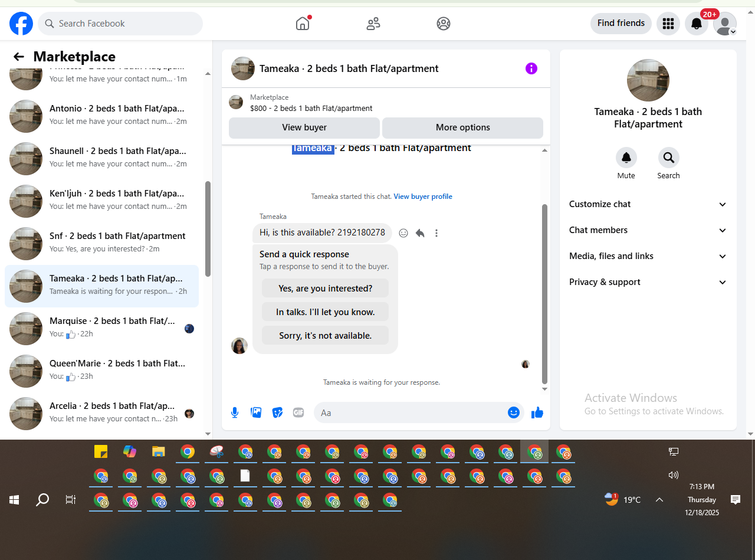Click chat pane scroll-up arrow
The image size is (755, 560).
point(544,151)
